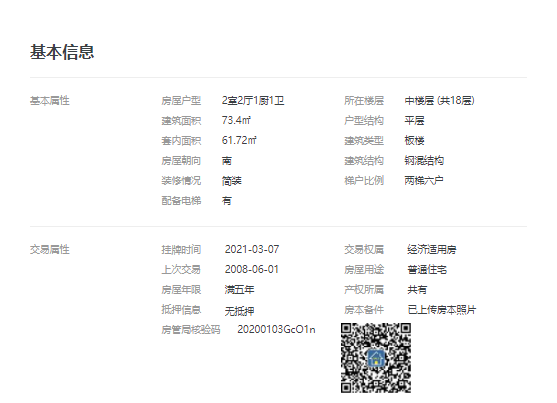
Task: Click the 装修情况 label
Action: [x=181, y=181]
